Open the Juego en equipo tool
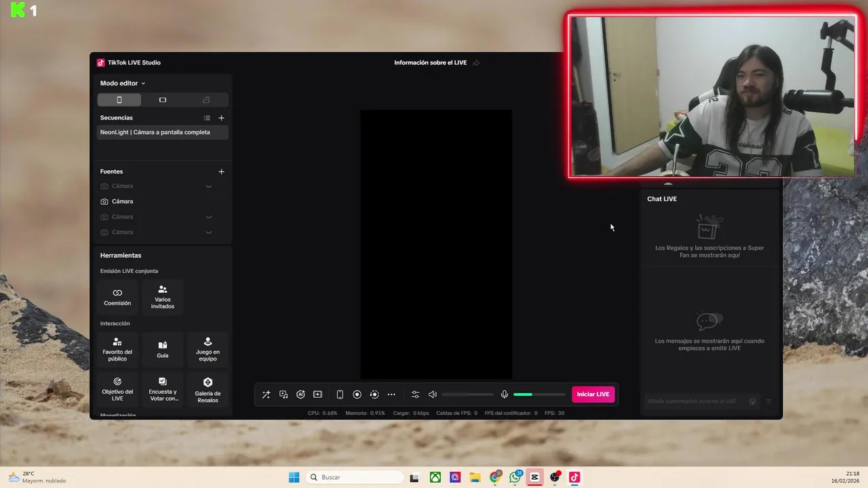 pos(208,350)
